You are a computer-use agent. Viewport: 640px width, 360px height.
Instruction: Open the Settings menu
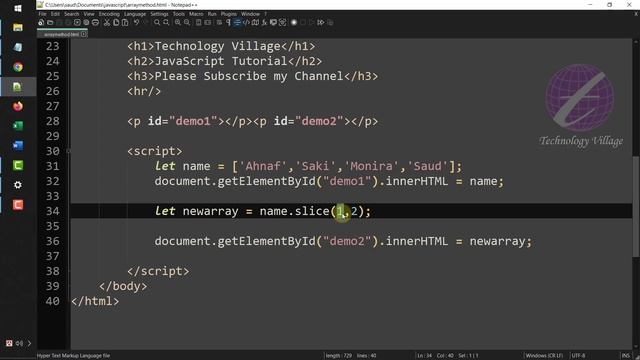(159, 14)
